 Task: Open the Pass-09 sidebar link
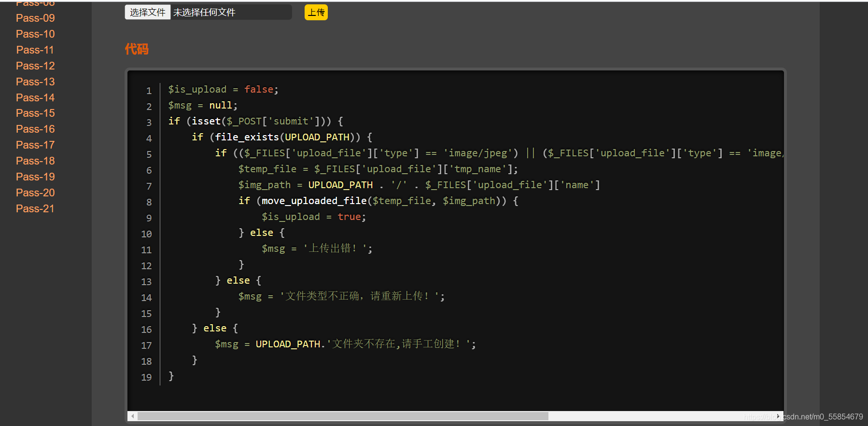pos(35,18)
